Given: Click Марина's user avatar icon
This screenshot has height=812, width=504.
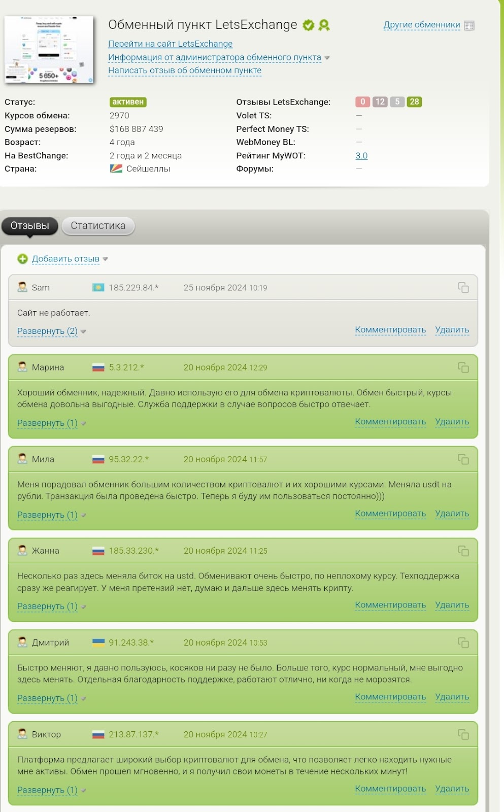Looking at the screenshot, I should 22,367.
